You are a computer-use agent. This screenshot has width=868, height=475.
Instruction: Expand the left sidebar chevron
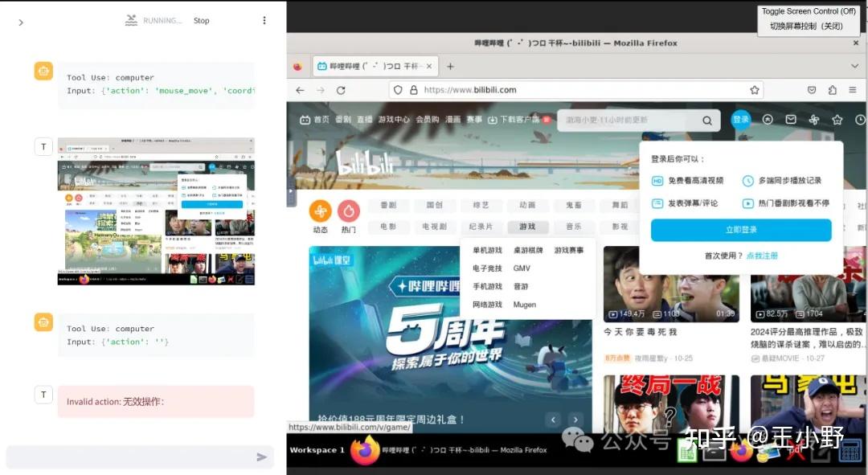[20, 23]
